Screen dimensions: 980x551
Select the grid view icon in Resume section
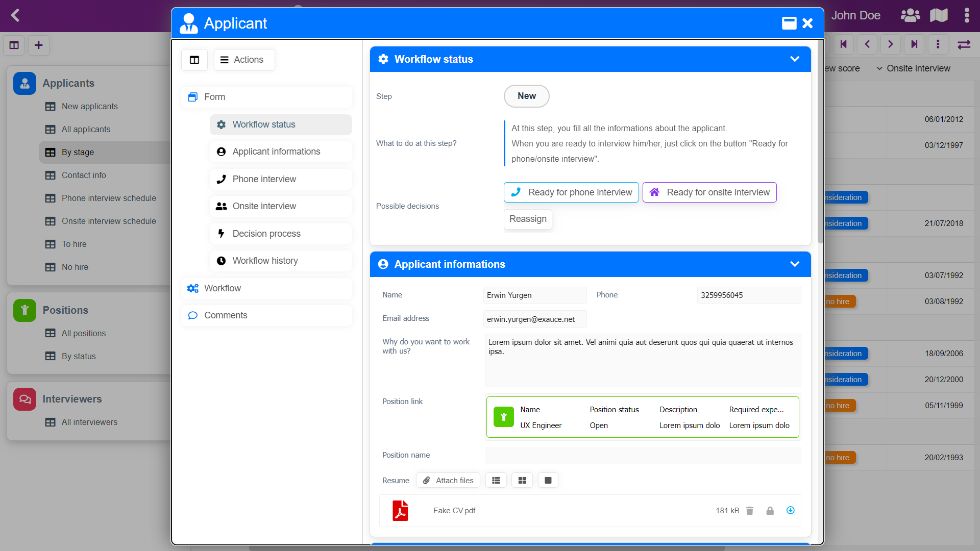[x=522, y=480]
